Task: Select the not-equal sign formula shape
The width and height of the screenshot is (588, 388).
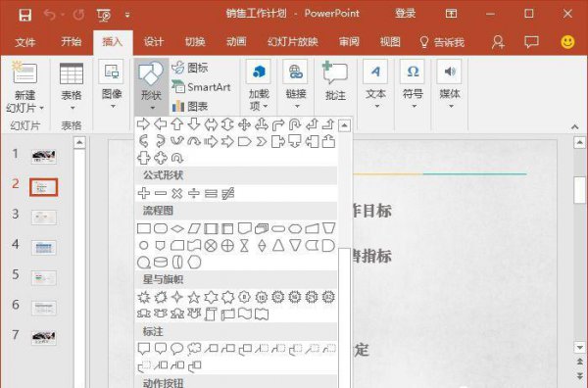Action: [227, 193]
